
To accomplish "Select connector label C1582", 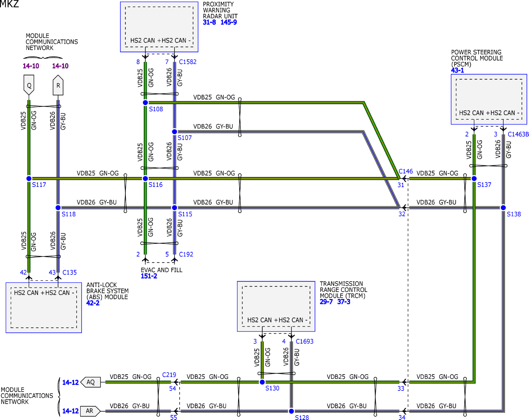I will pyautogui.click(x=188, y=62).
